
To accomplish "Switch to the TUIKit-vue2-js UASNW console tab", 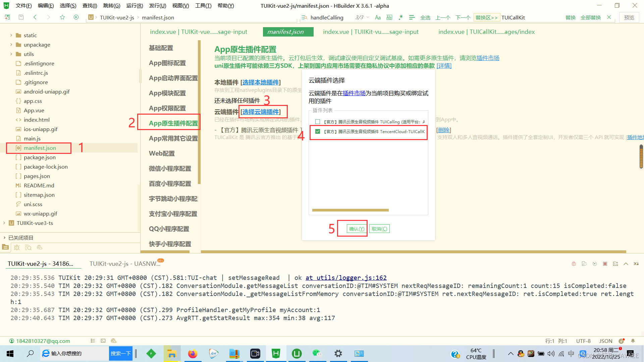I will [x=125, y=264].
